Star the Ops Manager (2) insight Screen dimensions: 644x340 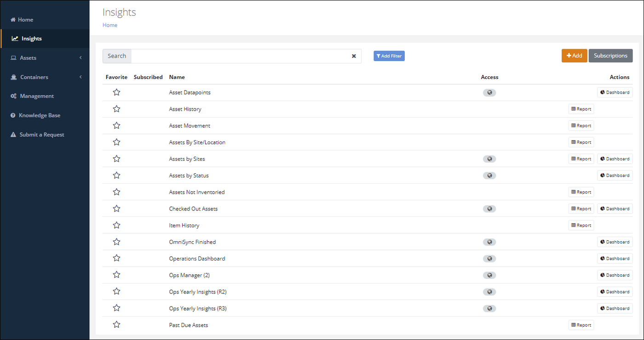coord(116,275)
